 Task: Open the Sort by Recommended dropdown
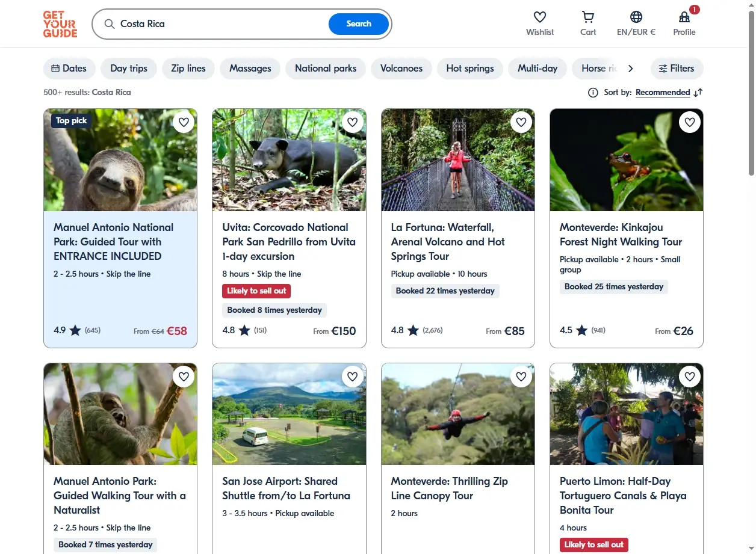tap(663, 93)
